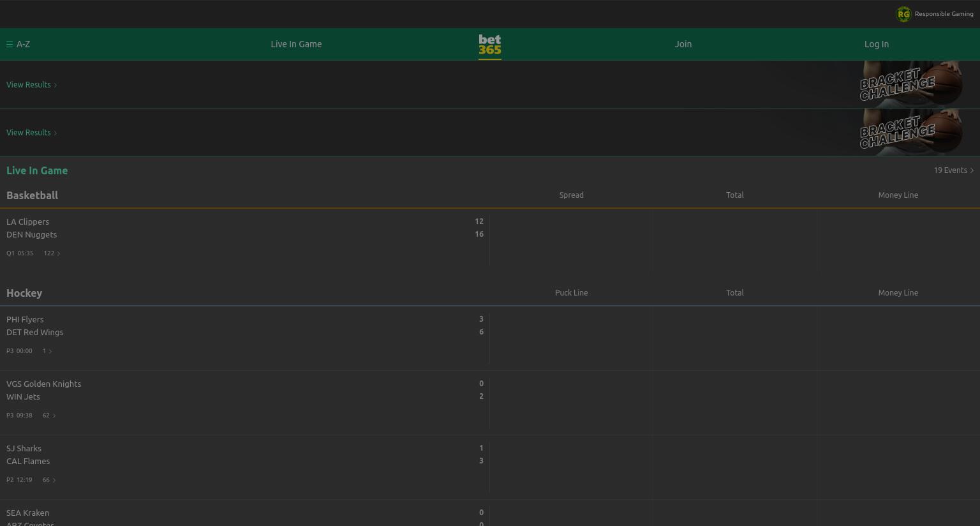Open the first Bracket Challenge banner image
The width and height of the screenshot is (980, 526).
click(x=910, y=84)
